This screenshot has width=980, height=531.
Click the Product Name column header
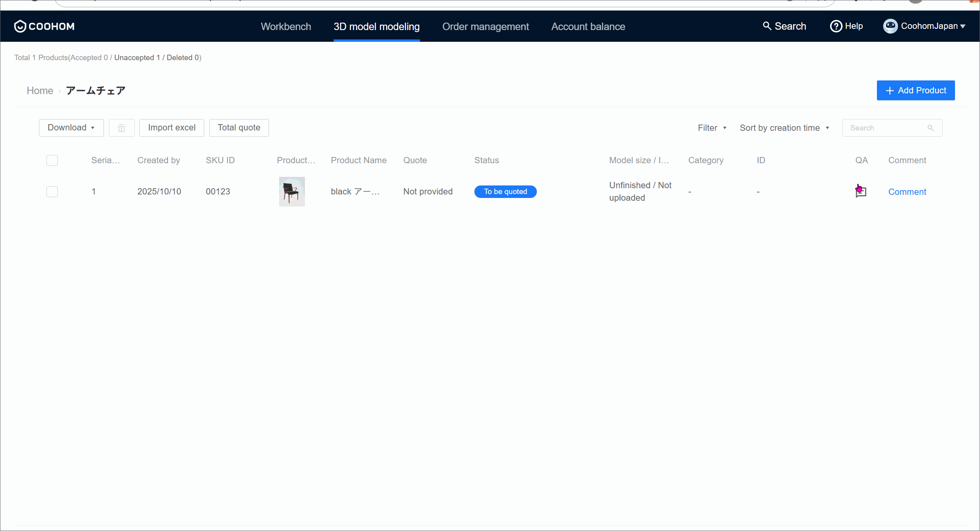(x=358, y=160)
